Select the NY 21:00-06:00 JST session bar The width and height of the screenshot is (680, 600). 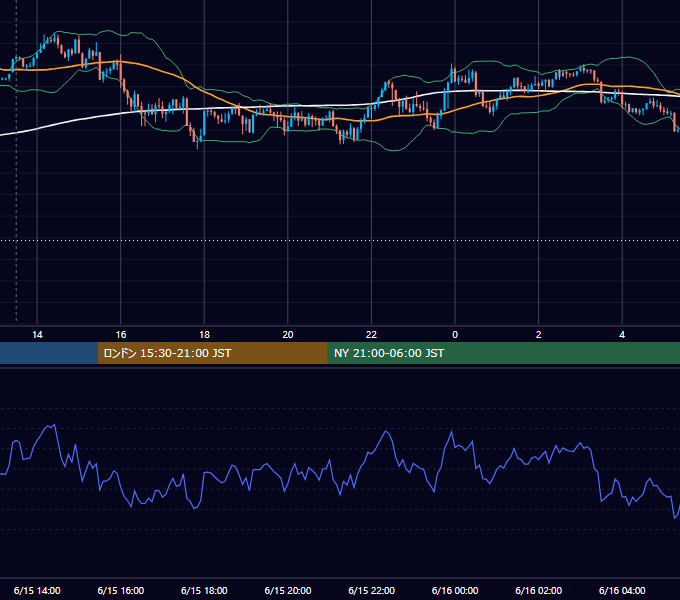tap(503, 353)
